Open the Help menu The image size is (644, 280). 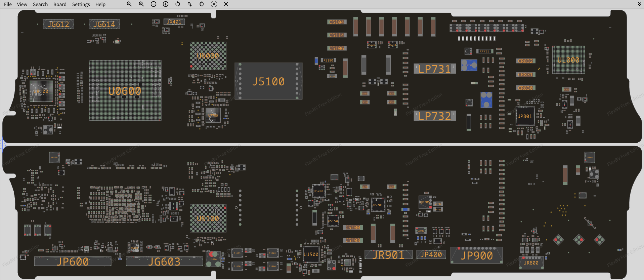pos(100,4)
